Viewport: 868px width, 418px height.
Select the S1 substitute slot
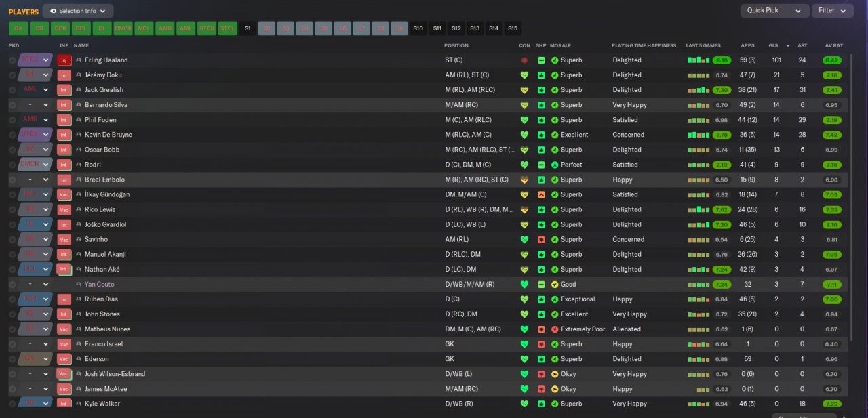[x=248, y=28]
